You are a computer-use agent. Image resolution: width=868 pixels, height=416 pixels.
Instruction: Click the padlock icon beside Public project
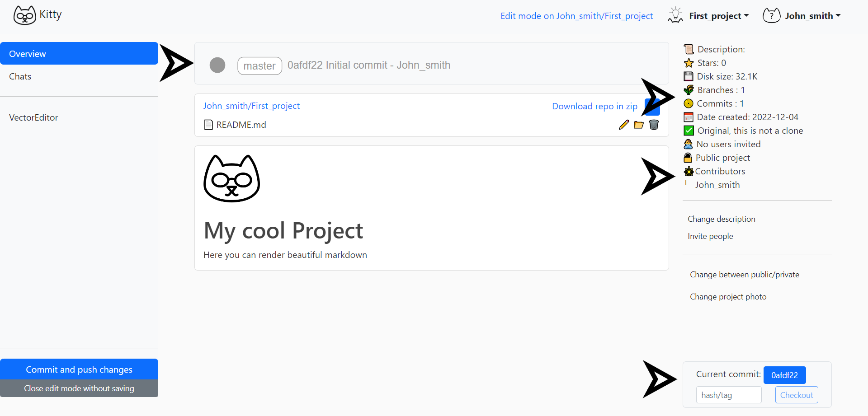coord(688,158)
